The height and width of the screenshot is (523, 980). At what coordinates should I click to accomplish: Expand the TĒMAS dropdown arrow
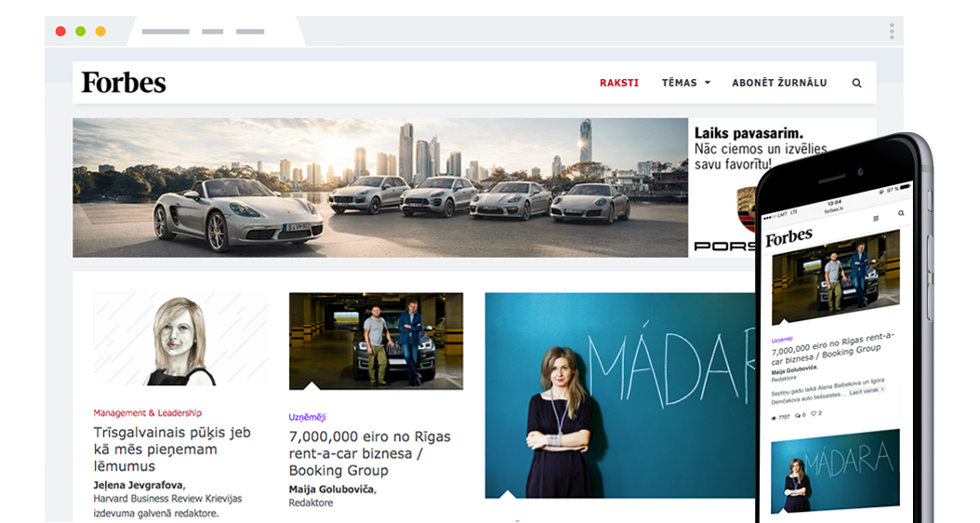point(708,83)
